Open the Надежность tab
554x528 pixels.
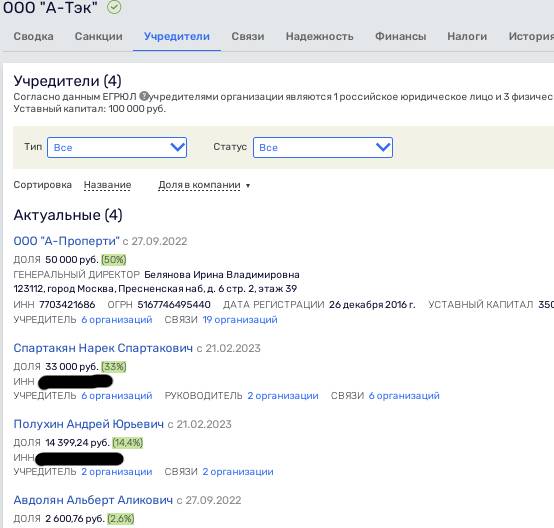(319, 36)
